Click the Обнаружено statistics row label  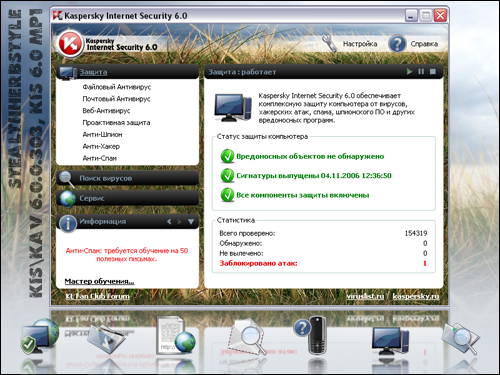pos(240,243)
